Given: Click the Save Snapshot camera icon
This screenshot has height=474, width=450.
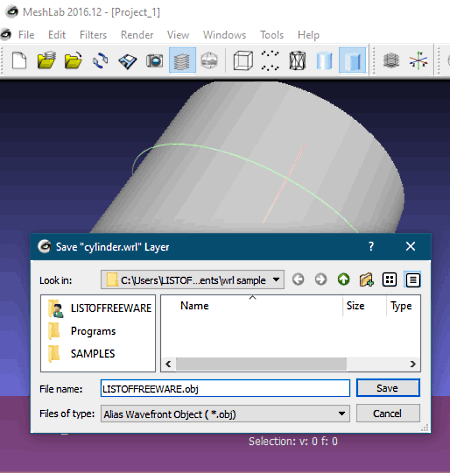Looking at the screenshot, I should point(155,61).
